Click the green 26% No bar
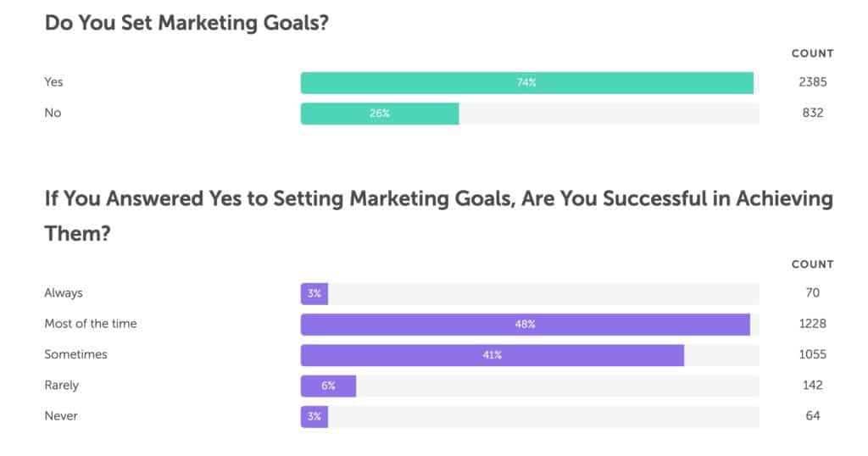This screenshot has height=456, width=868. 380,114
